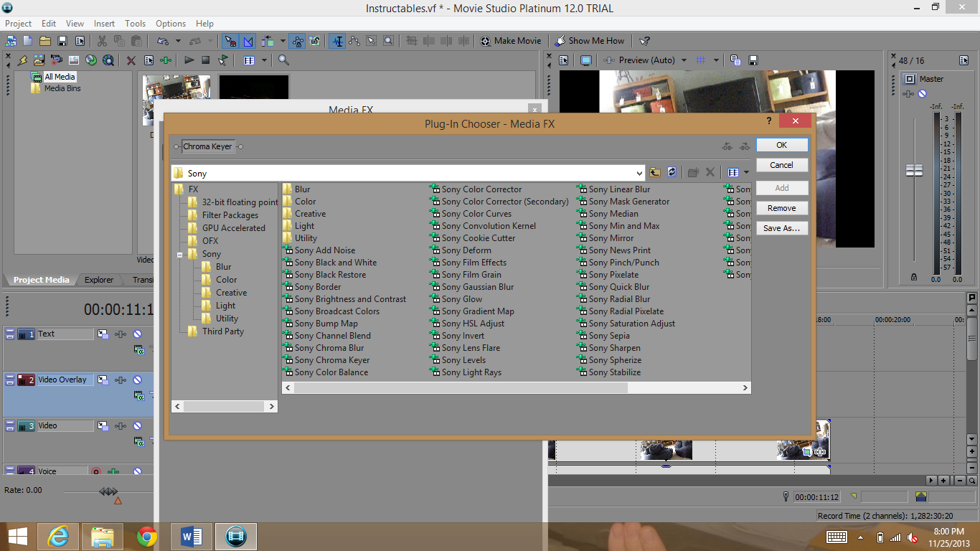Click the Show Me How toolbar button
This screenshot has width=980, height=551.
(589, 41)
